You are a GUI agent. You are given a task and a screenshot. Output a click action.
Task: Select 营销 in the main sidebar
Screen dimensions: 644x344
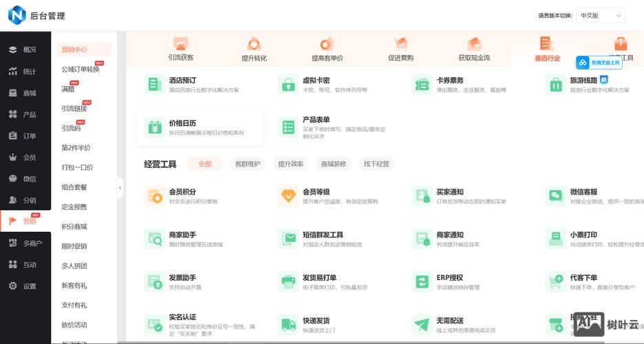25,222
